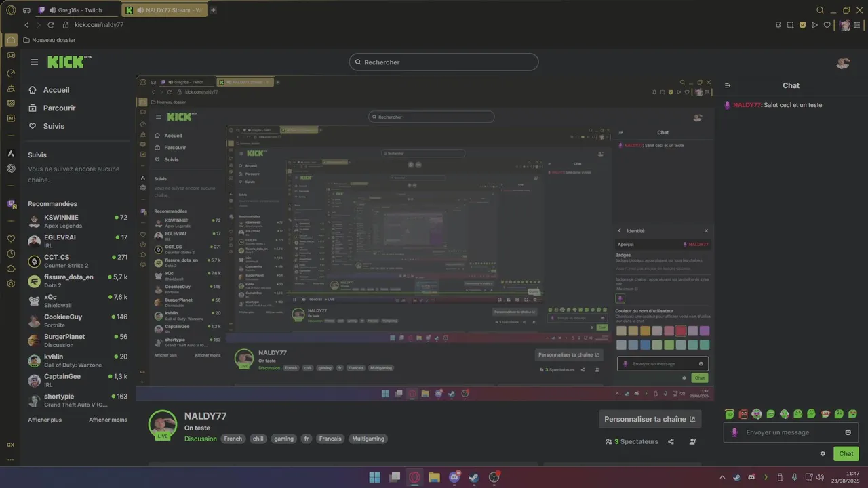Open the Suivis navigation item
The width and height of the screenshot is (868, 488).
(46, 126)
